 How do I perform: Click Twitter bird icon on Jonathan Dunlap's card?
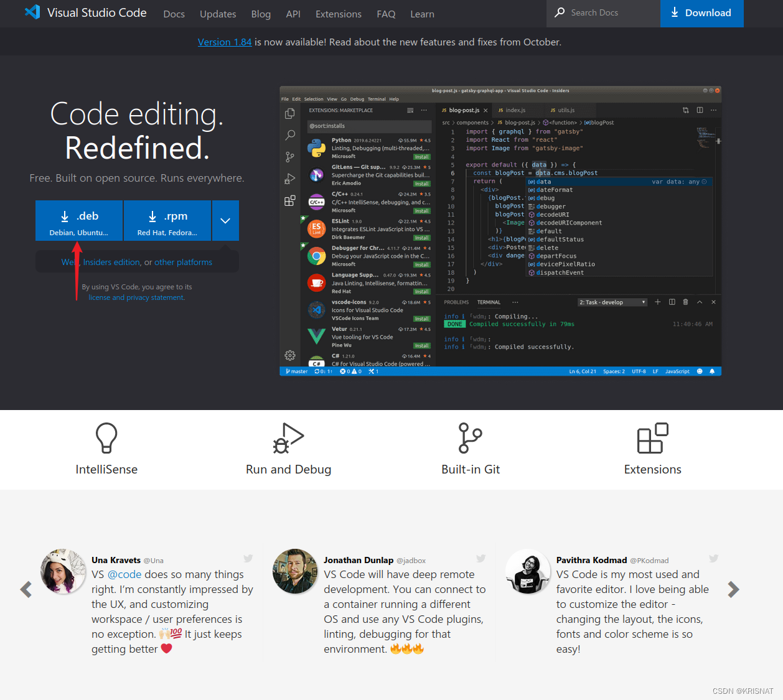(481, 558)
